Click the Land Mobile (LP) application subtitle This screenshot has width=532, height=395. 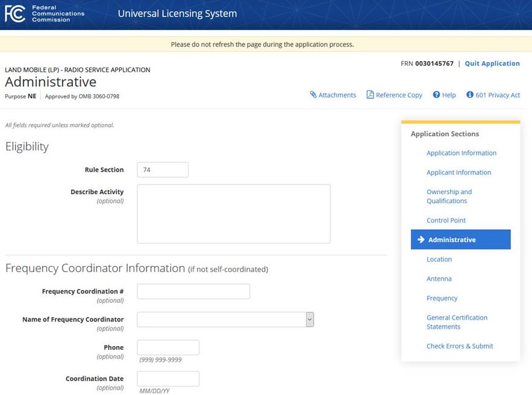point(77,70)
